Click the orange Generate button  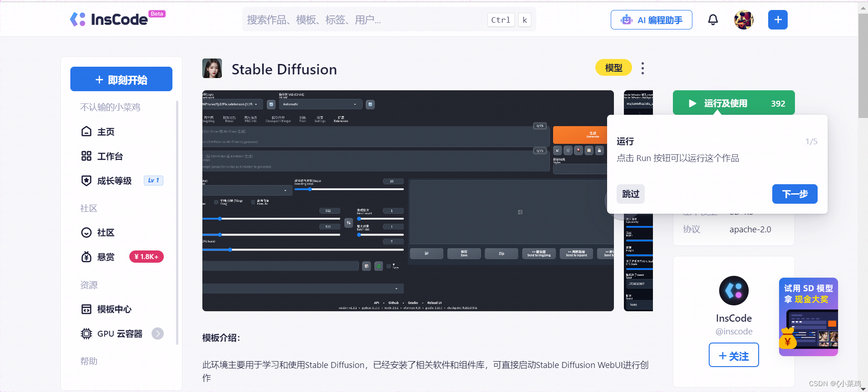click(580, 135)
